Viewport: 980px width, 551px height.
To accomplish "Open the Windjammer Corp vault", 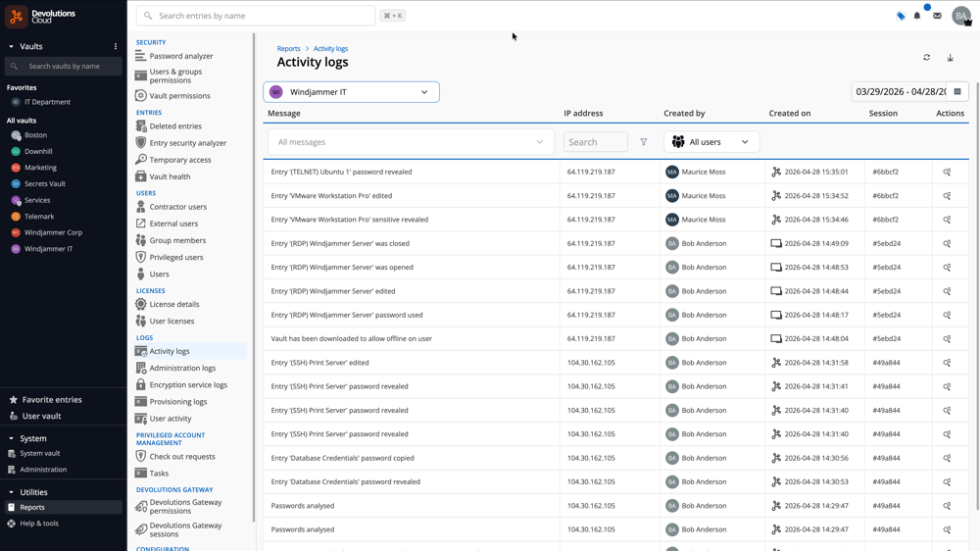I will coord(53,232).
